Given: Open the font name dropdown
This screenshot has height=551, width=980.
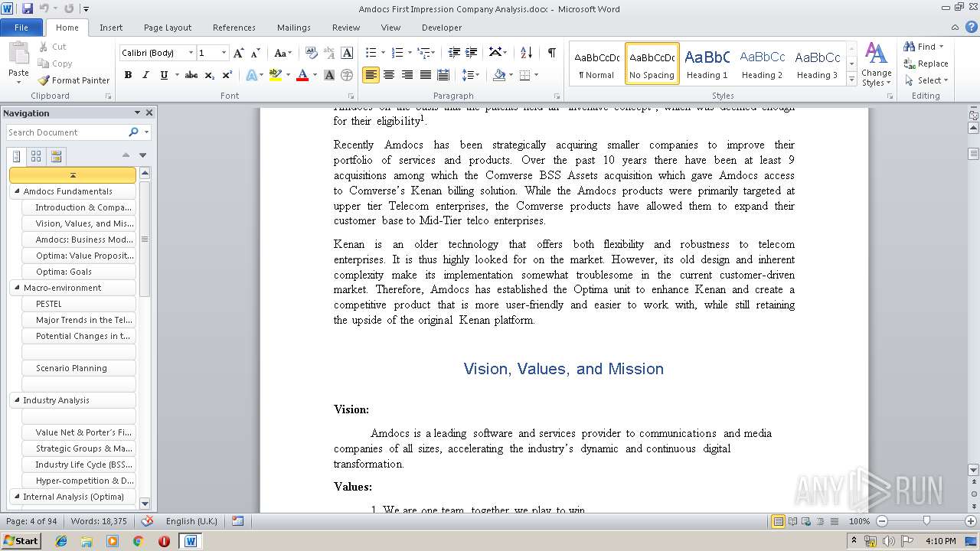Looking at the screenshot, I should 191,53.
